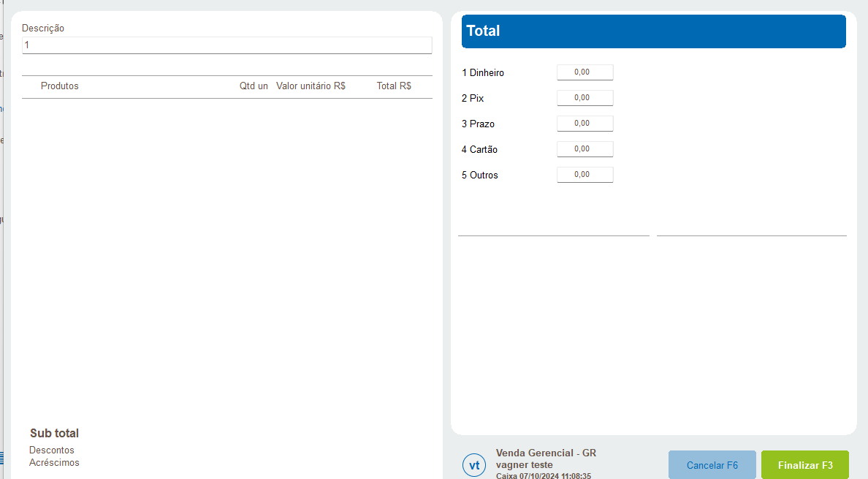Viewport: 868px width, 479px height.
Task: Select the Pix amount field
Action: 585,98
